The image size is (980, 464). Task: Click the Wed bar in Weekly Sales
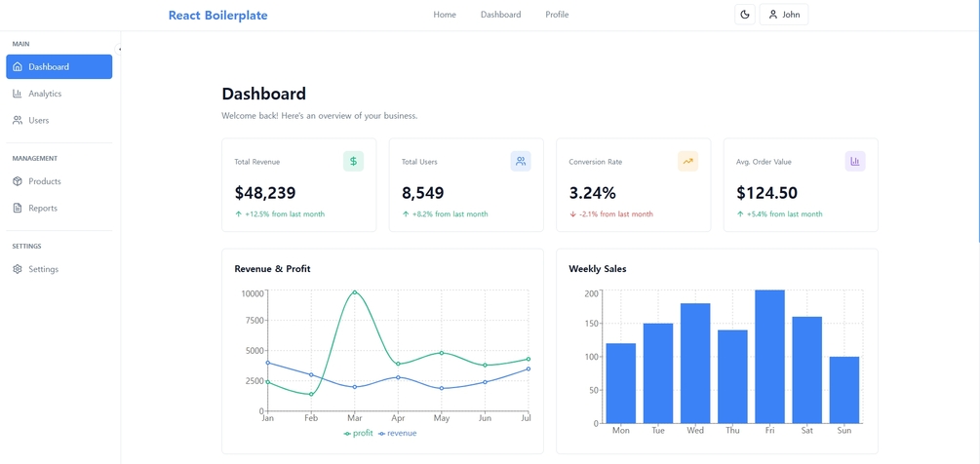(x=695, y=364)
